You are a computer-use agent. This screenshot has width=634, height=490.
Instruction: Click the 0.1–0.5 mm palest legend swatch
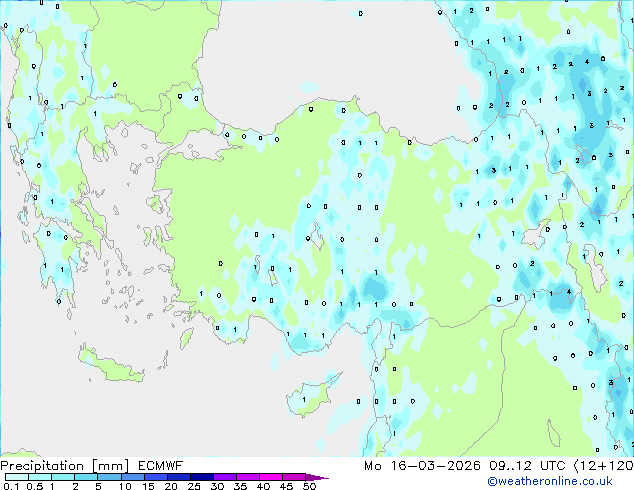tap(17, 477)
